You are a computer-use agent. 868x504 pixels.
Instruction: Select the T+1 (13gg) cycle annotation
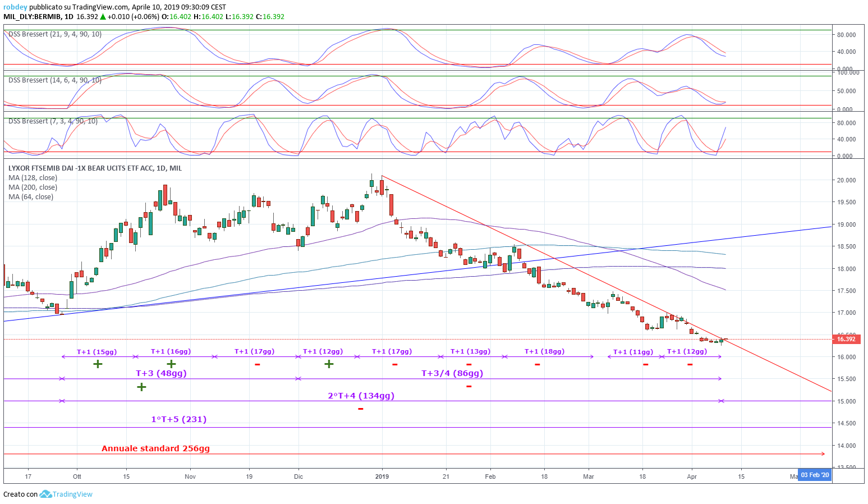tap(471, 351)
